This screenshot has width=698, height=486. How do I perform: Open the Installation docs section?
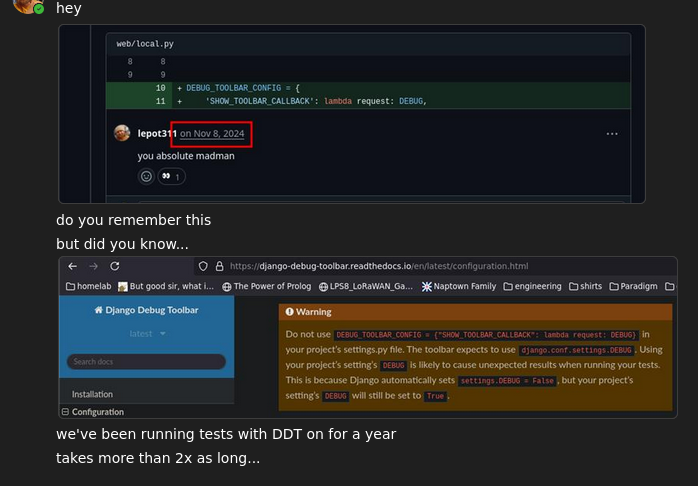coord(92,394)
